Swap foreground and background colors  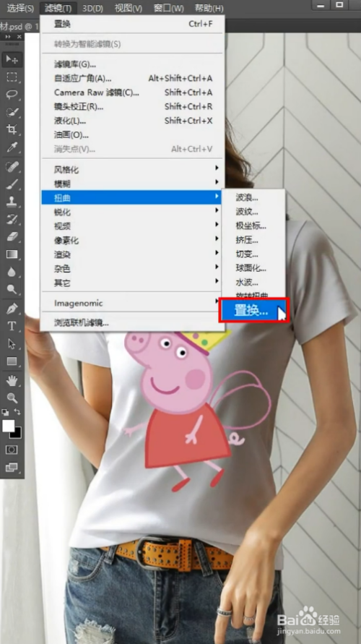(17, 411)
